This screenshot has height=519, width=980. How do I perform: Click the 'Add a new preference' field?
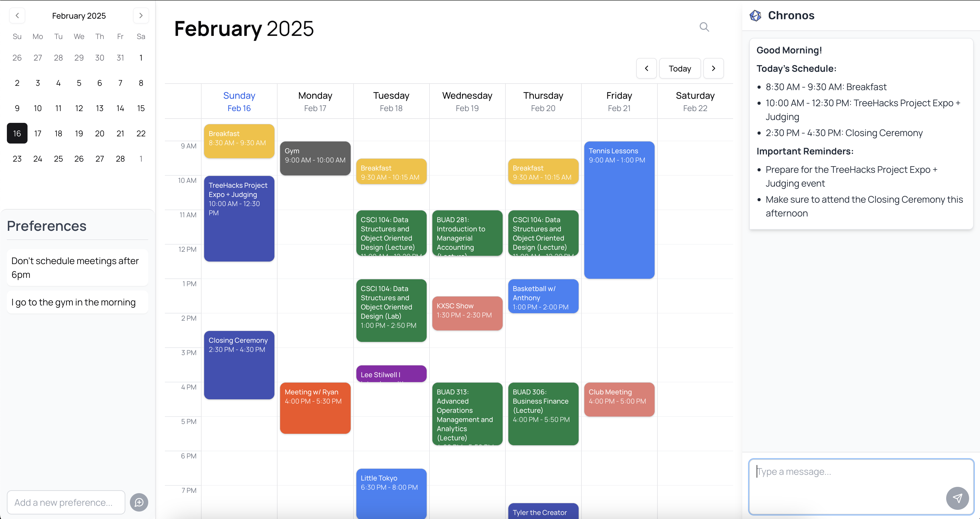pyautogui.click(x=66, y=502)
